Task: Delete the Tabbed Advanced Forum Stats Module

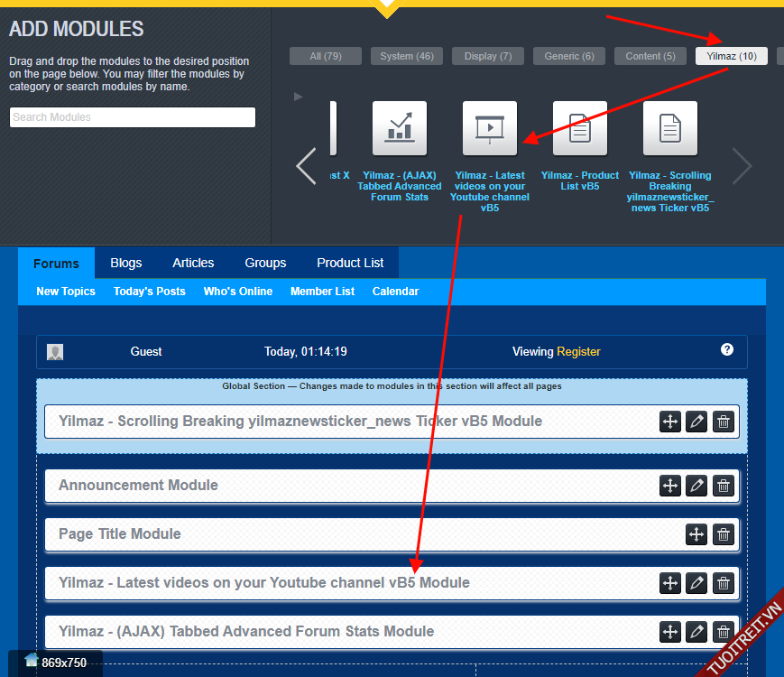Action: click(723, 632)
